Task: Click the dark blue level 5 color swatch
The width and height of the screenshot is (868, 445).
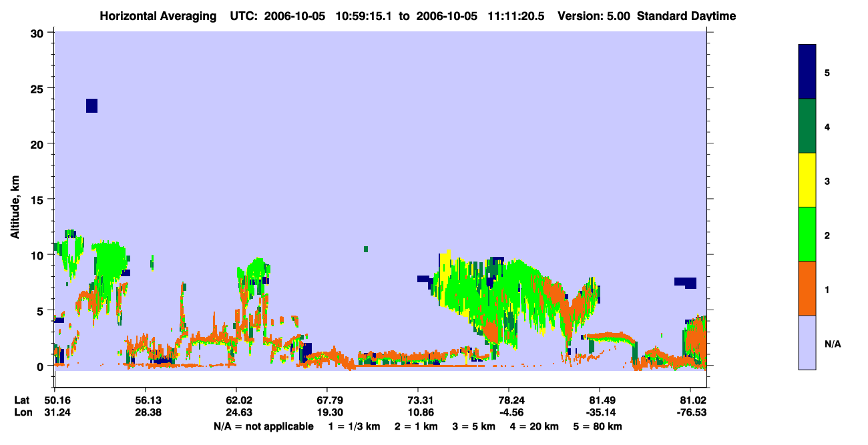Action: pyautogui.click(x=807, y=71)
